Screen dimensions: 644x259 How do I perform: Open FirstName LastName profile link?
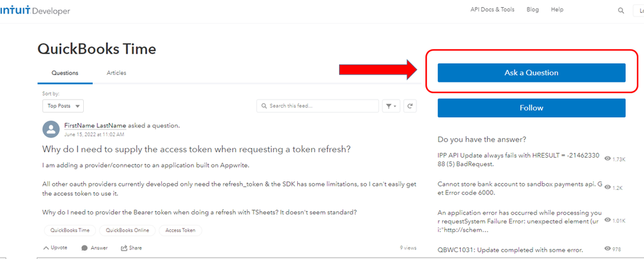coord(95,125)
